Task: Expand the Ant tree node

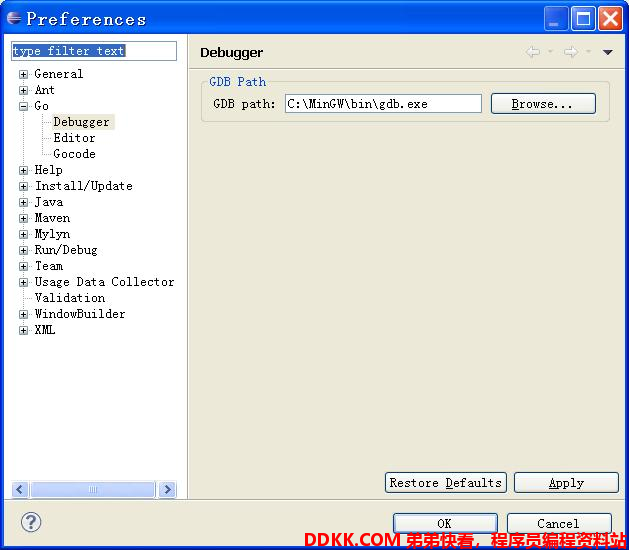Action: [x=24, y=90]
